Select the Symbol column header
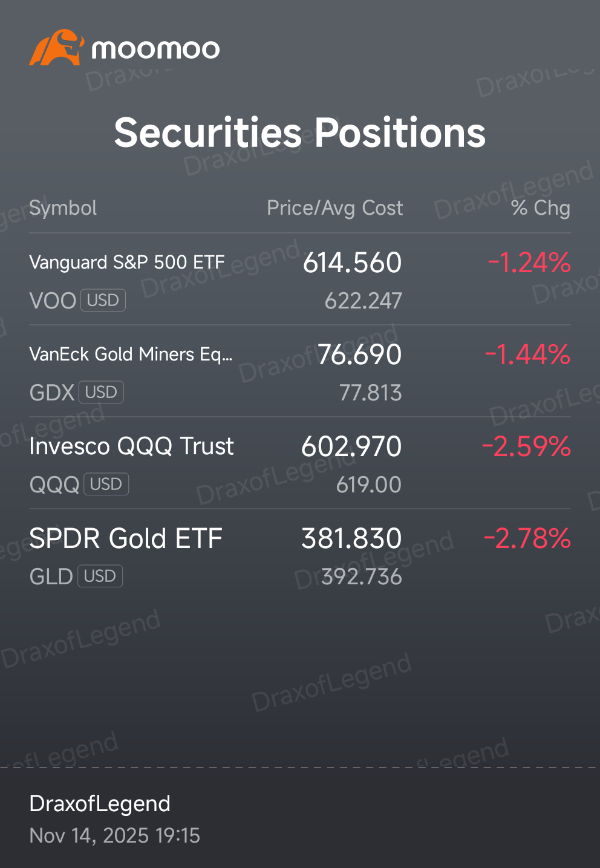 tap(63, 208)
